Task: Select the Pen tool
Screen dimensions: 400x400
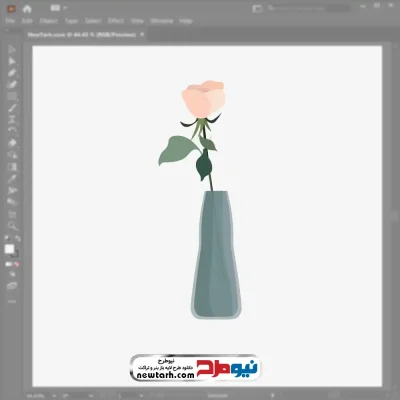Action: tap(12, 73)
